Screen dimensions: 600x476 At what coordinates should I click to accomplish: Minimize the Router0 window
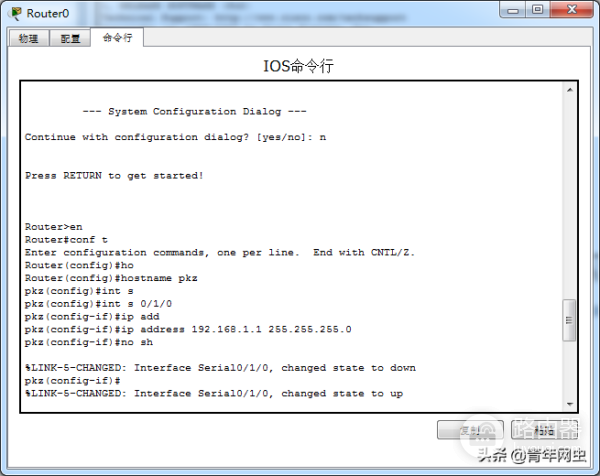(x=513, y=10)
